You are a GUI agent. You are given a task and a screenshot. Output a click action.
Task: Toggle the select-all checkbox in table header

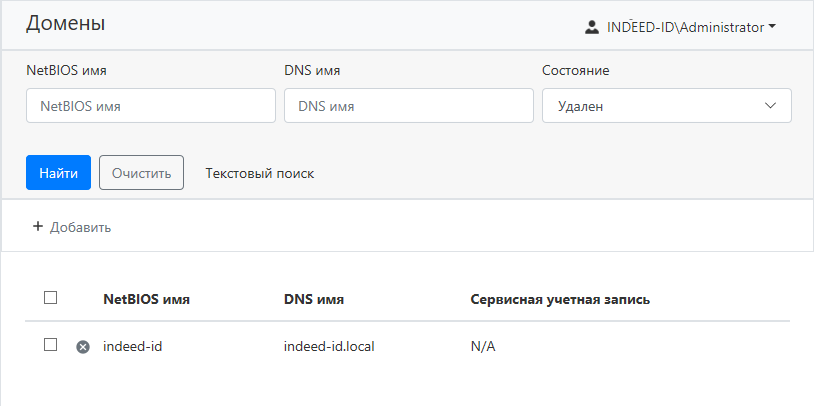pyautogui.click(x=51, y=297)
